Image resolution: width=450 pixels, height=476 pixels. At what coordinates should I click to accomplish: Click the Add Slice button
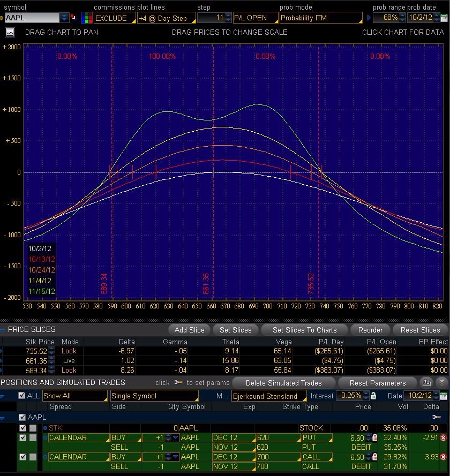189,330
